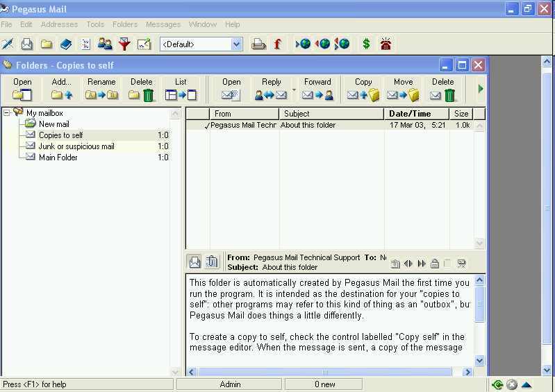Click the globe icon with red arrow
Viewport: 555px width, 392px height.
tap(323, 44)
